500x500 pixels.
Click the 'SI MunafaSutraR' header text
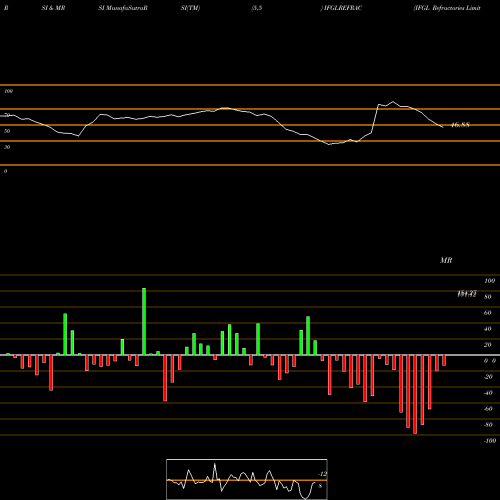(x=123, y=8)
